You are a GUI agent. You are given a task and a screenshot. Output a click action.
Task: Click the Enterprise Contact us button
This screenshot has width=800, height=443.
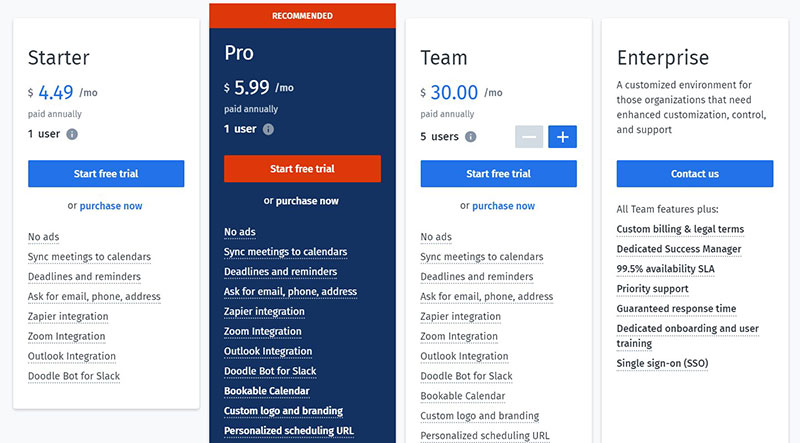[x=695, y=174]
